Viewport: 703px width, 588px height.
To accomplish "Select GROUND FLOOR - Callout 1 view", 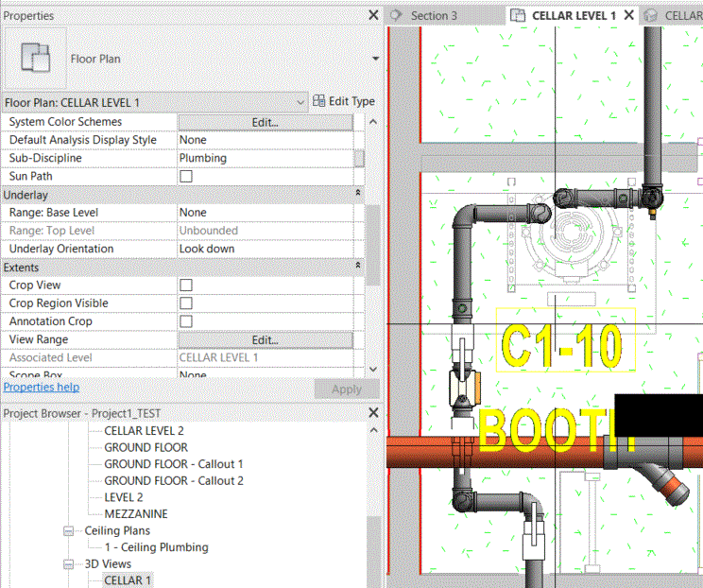I will coord(173,464).
